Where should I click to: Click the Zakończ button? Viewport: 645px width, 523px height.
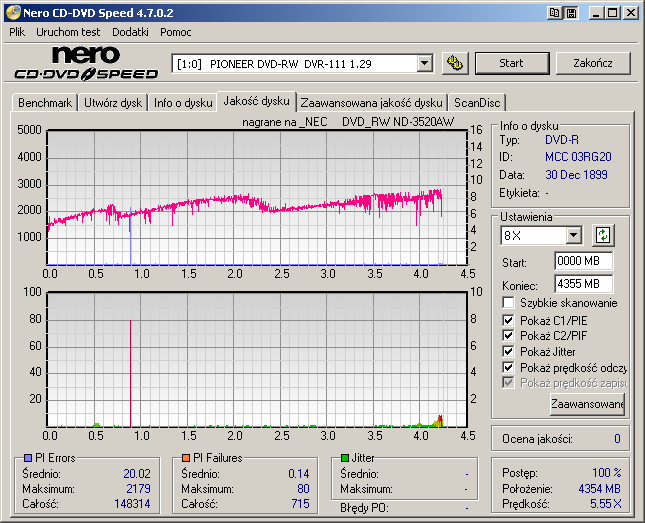[593, 63]
